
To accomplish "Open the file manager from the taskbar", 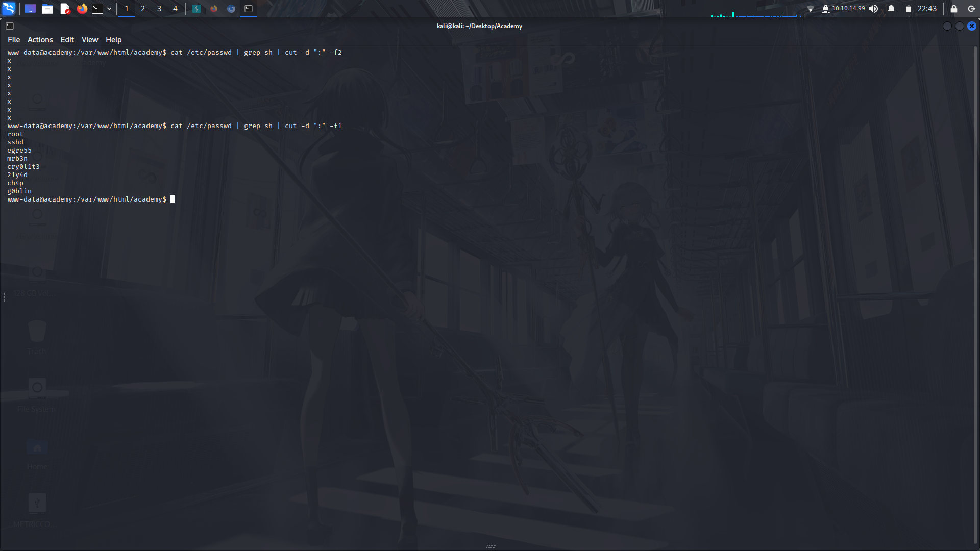I will [47, 9].
